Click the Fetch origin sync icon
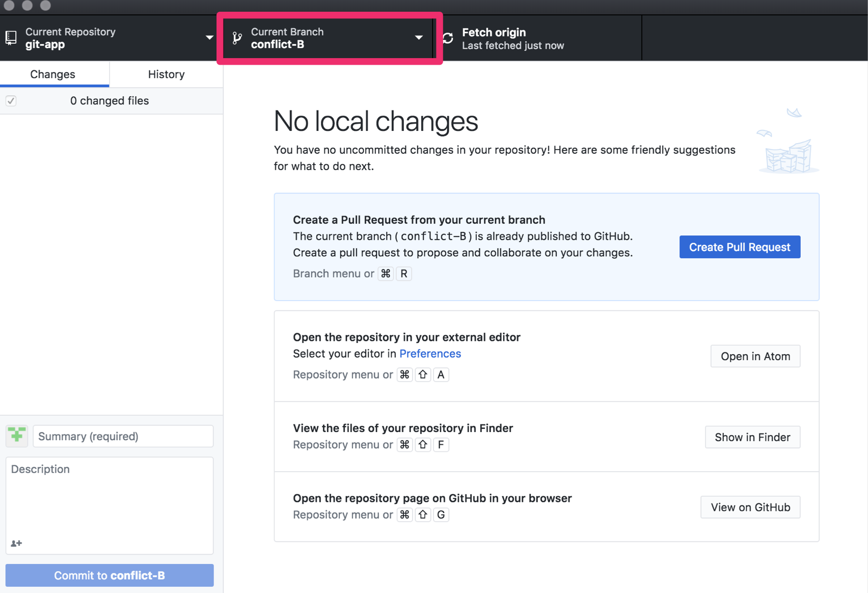This screenshot has height=593, width=868. tap(448, 38)
